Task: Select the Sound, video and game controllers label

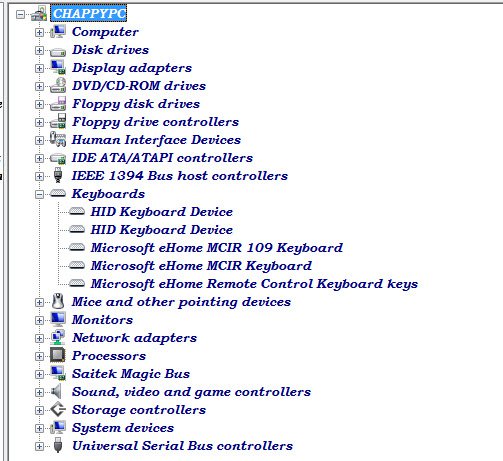Action: pyautogui.click(x=191, y=392)
